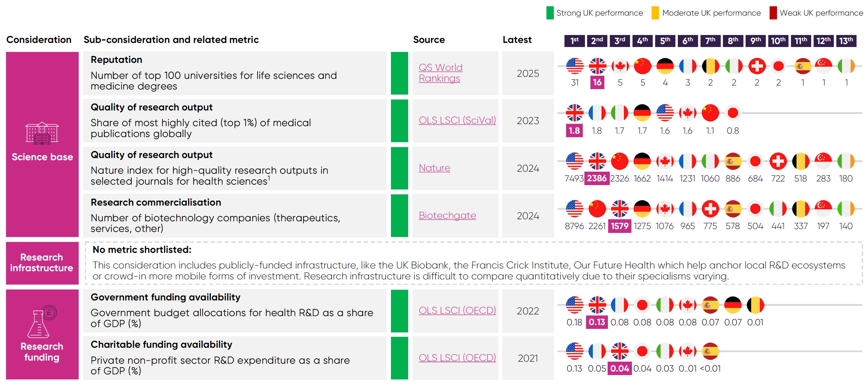Click the Science base university building icon

pyautogui.click(x=42, y=133)
